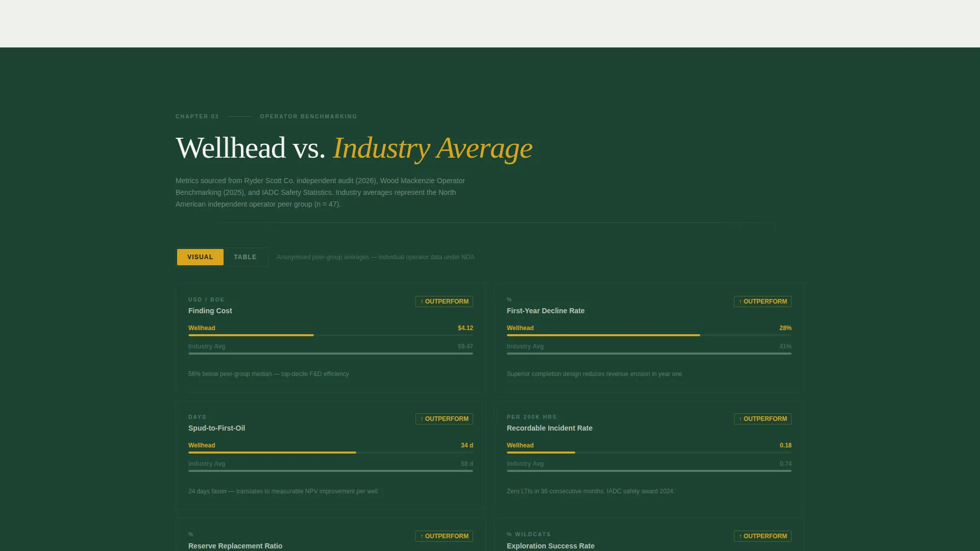Click the PER 200K HRS unit label
980x551 pixels.
[x=532, y=417]
